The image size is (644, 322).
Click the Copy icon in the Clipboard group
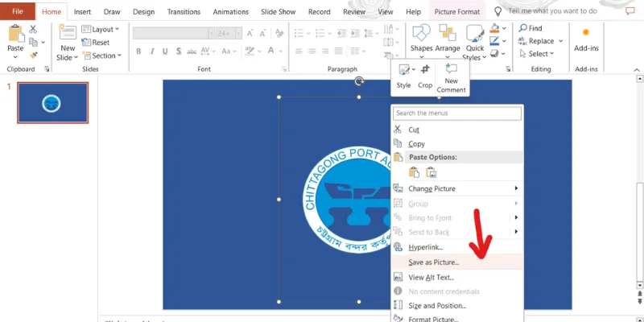click(33, 42)
